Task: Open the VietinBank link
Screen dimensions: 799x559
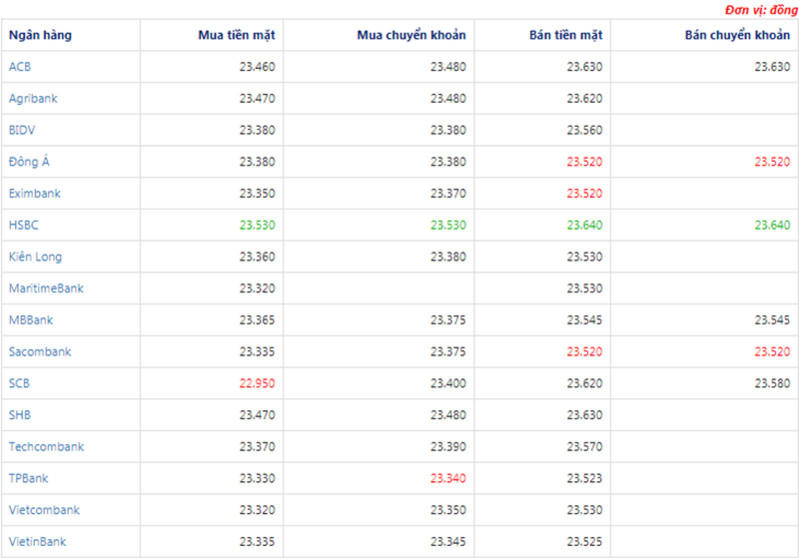Action: (x=37, y=542)
